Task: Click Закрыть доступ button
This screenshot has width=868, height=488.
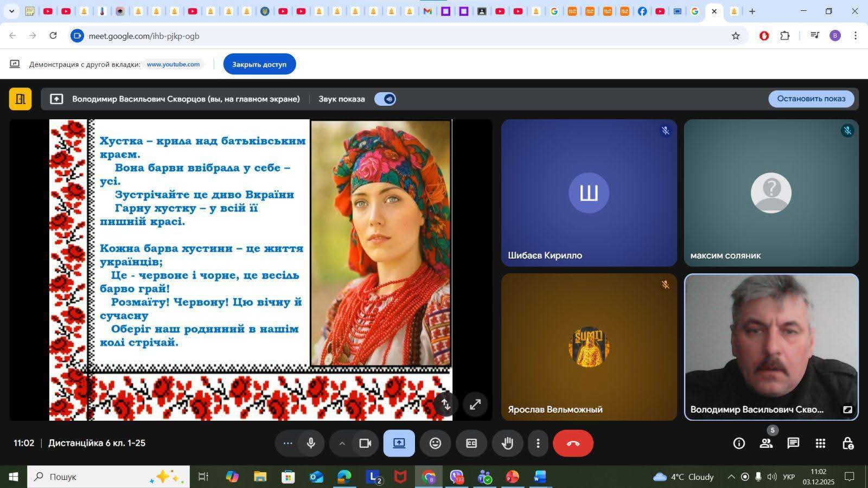Action: click(x=259, y=64)
